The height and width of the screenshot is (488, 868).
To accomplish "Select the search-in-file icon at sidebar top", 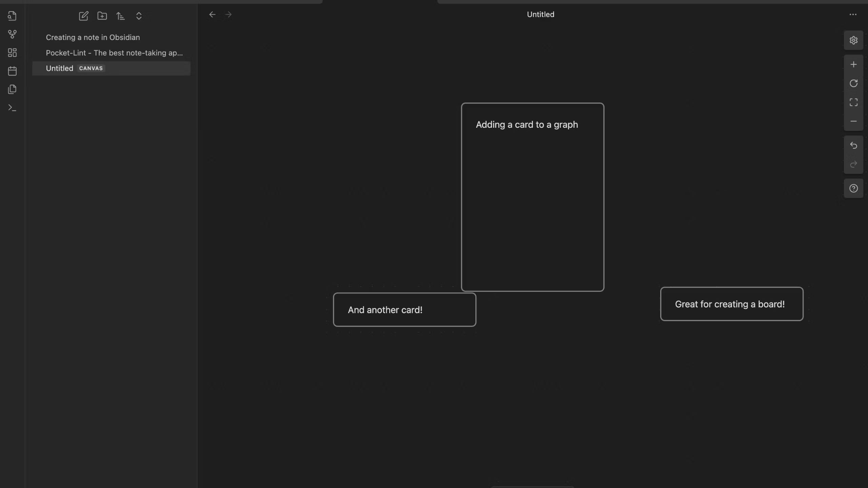I will coord(12,16).
